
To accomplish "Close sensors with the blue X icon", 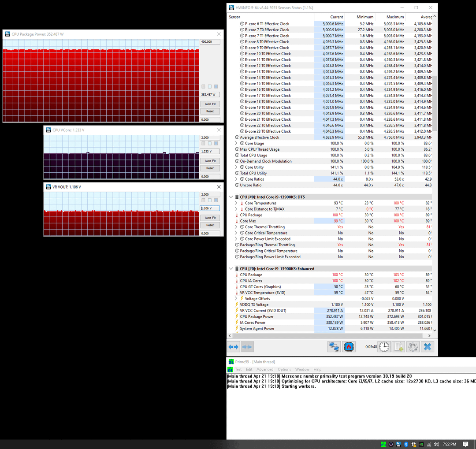I will click(x=427, y=347).
